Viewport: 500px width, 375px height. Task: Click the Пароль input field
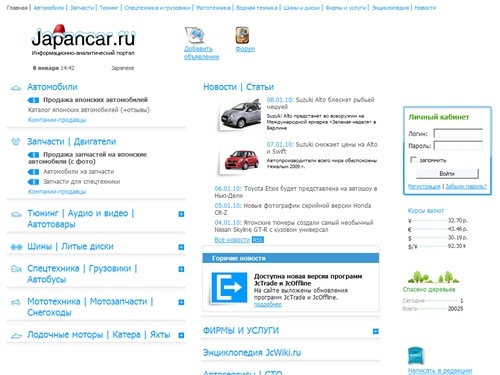coord(458,146)
